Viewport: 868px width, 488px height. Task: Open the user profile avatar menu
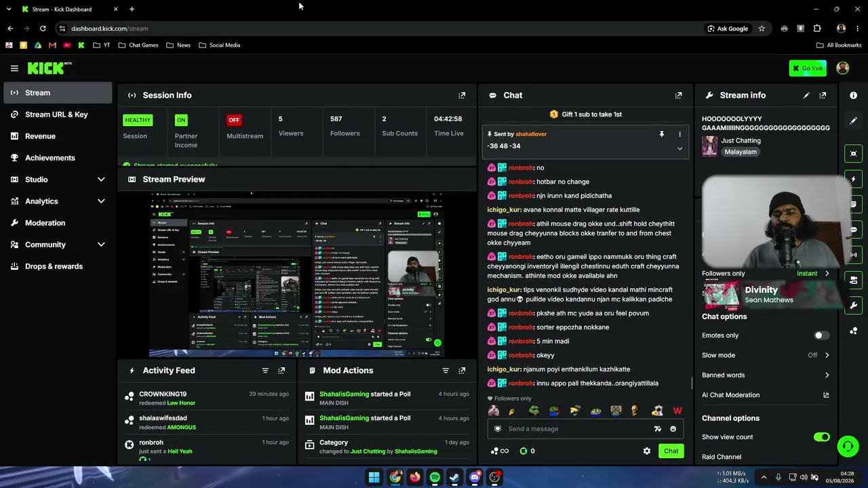click(x=843, y=68)
